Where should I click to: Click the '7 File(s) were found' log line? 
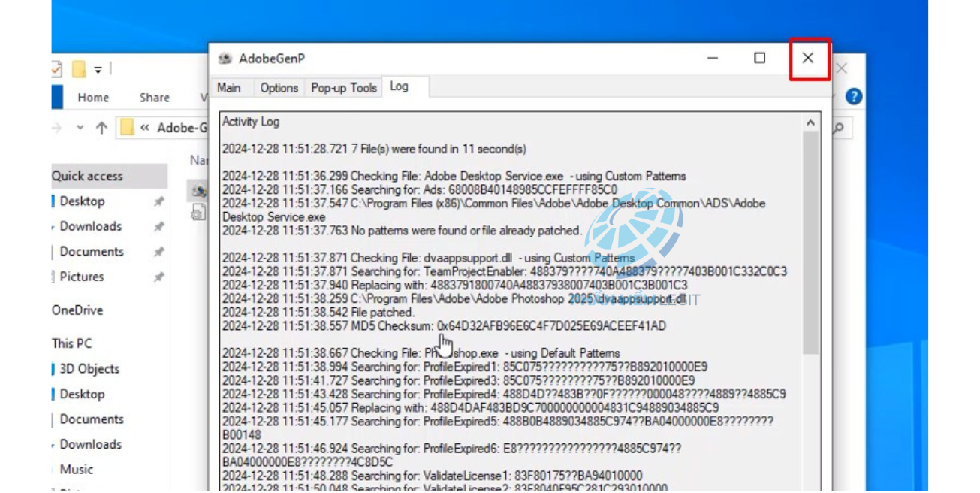click(374, 149)
